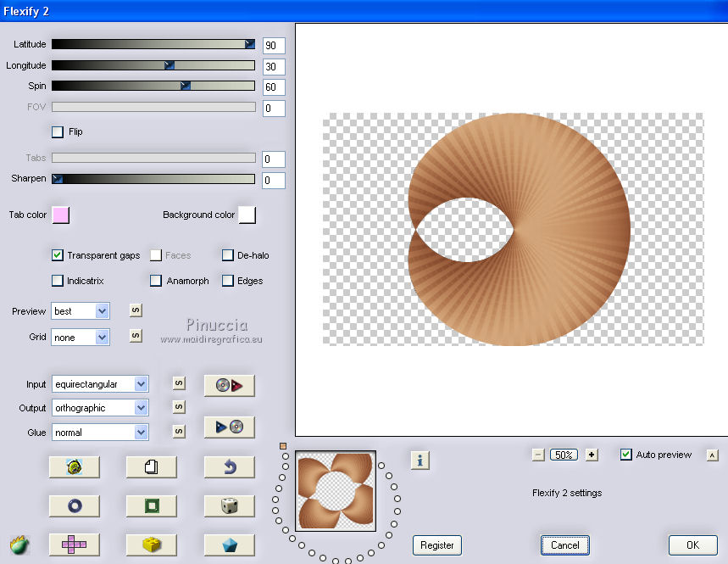Enable the De-halo checkbox
The image size is (728, 564).
coord(227,255)
